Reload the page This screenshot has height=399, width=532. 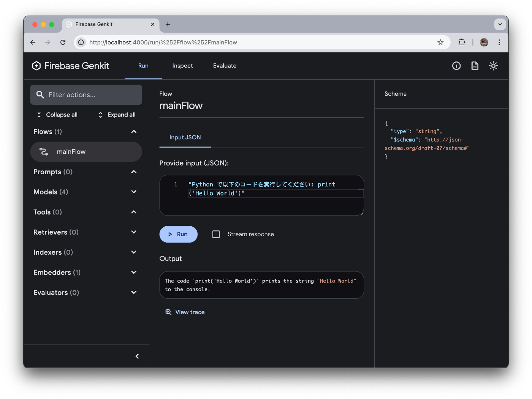(63, 43)
